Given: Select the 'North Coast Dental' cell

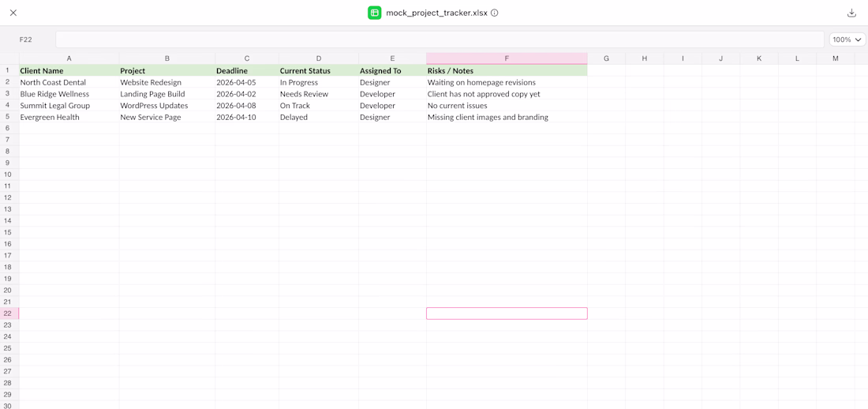Looking at the screenshot, I should [x=69, y=82].
